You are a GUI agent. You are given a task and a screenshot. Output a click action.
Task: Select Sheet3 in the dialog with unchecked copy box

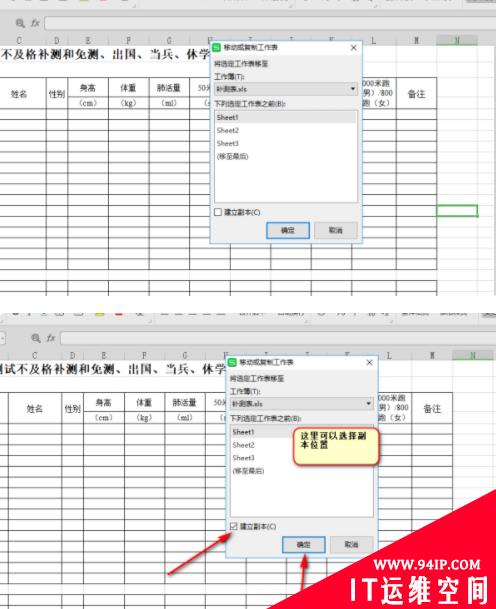tap(228, 143)
